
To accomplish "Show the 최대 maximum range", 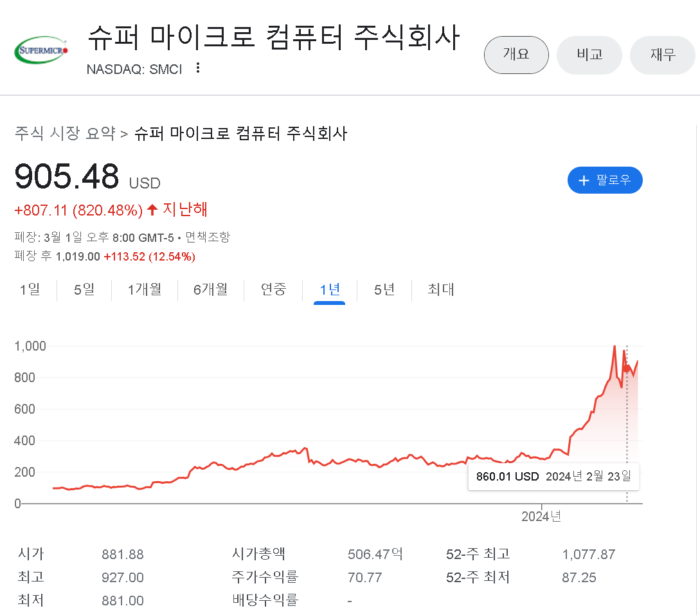I will click(440, 289).
